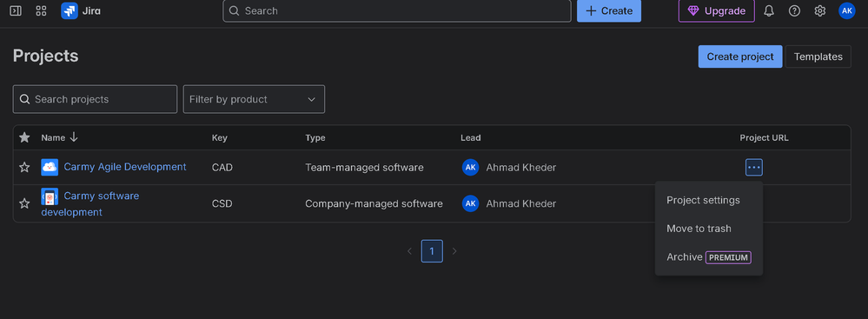
Task: Open the app switcher grid icon
Action: [x=41, y=10]
